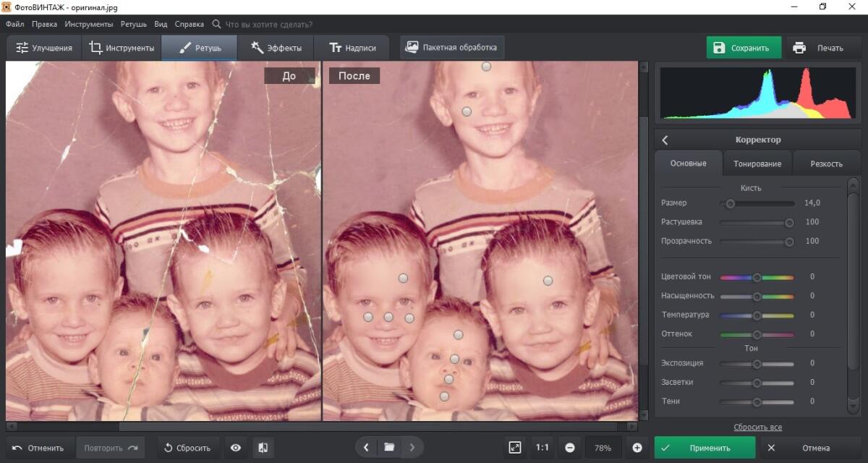Click the eye preview icon

236,448
